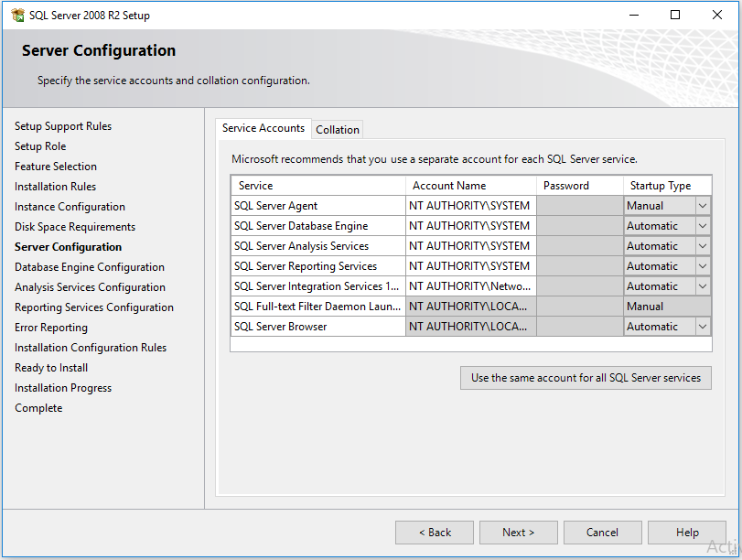Click Account Name cell for SQL Server Agent

click(471, 206)
